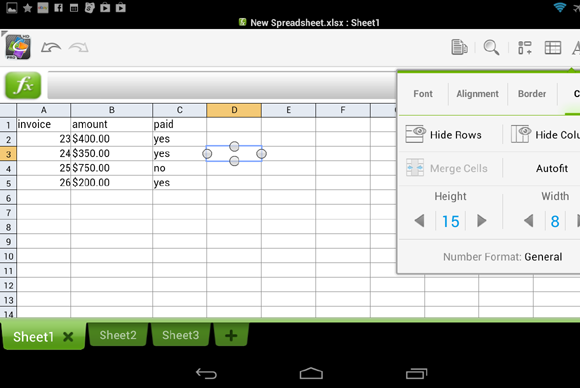Click the Autofit button
The height and width of the screenshot is (388, 580).
pyautogui.click(x=552, y=169)
